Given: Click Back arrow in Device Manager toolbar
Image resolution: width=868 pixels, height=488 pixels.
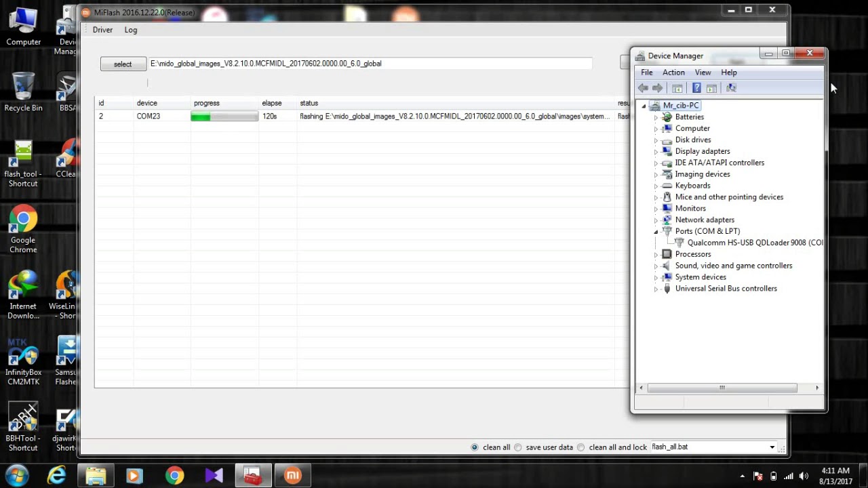Looking at the screenshot, I should point(643,88).
